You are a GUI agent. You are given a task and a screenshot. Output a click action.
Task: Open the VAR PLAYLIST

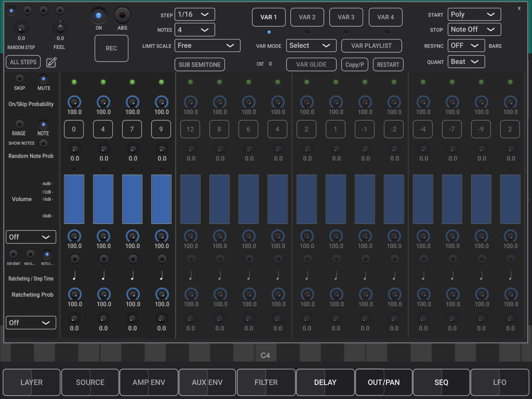[372, 46]
